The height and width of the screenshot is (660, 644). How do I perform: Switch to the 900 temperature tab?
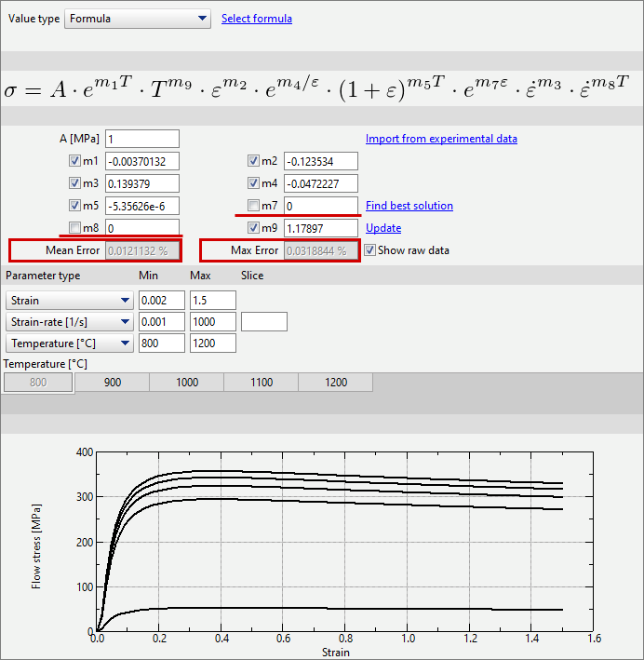pyautogui.click(x=112, y=383)
